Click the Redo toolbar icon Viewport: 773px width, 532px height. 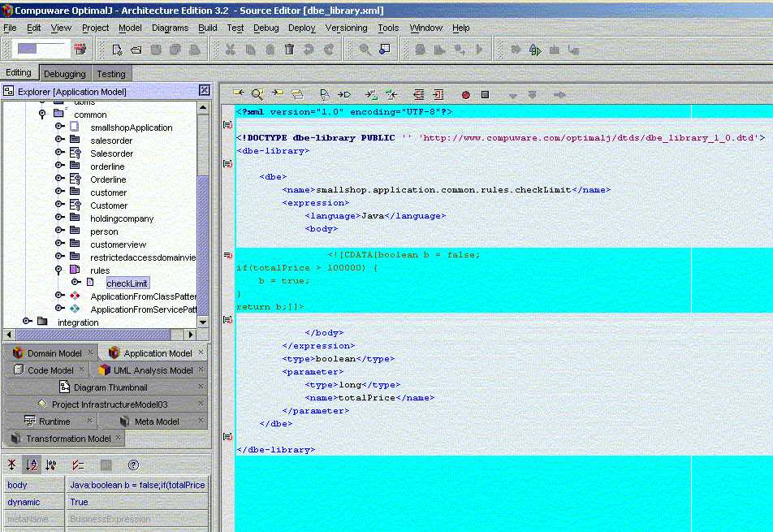(x=329, y=50)
